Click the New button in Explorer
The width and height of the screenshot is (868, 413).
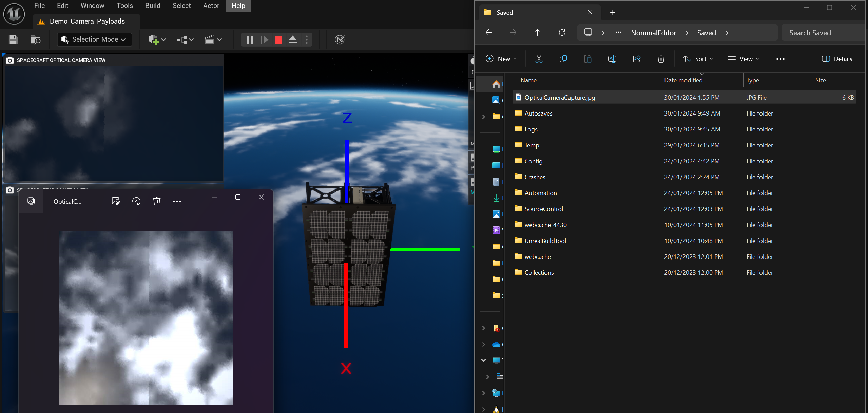[501, 59]
